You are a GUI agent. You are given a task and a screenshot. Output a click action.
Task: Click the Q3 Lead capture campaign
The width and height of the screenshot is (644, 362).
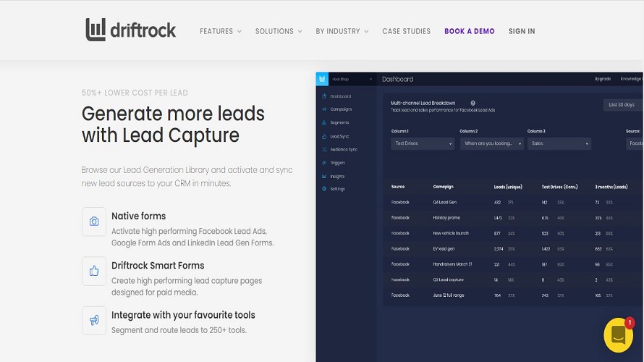pyautogui.click(x=448, y=279)
